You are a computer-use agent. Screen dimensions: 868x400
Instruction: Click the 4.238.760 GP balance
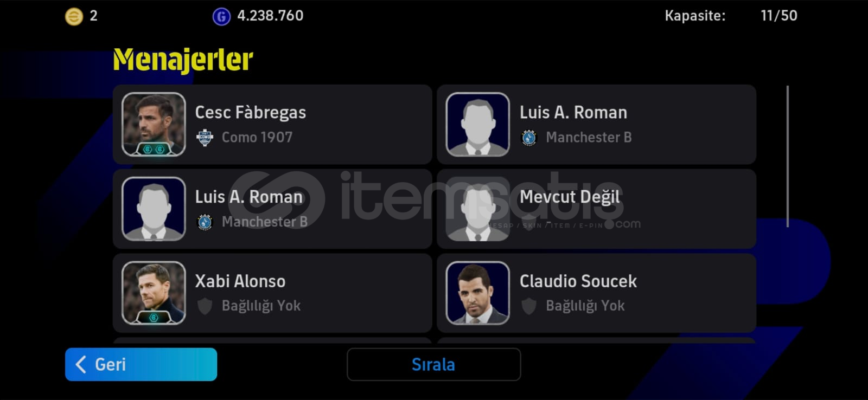click(270, 16)
